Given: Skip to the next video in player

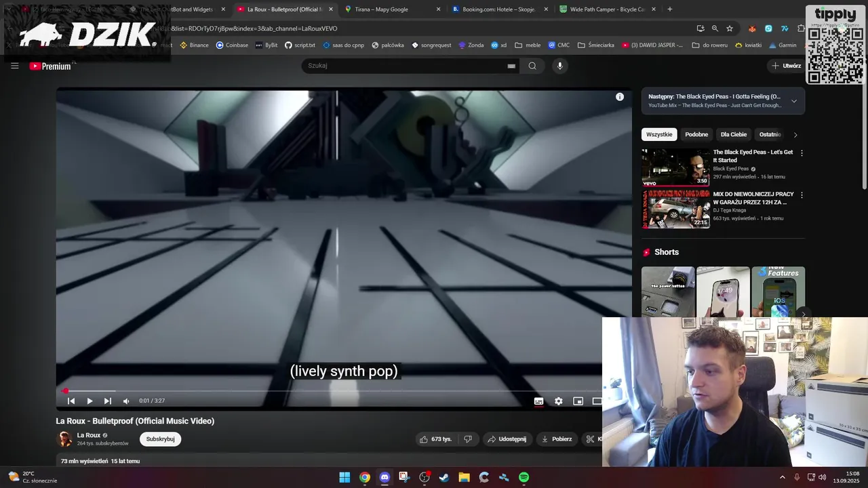Looking at the screenshot, I should 107,401.
